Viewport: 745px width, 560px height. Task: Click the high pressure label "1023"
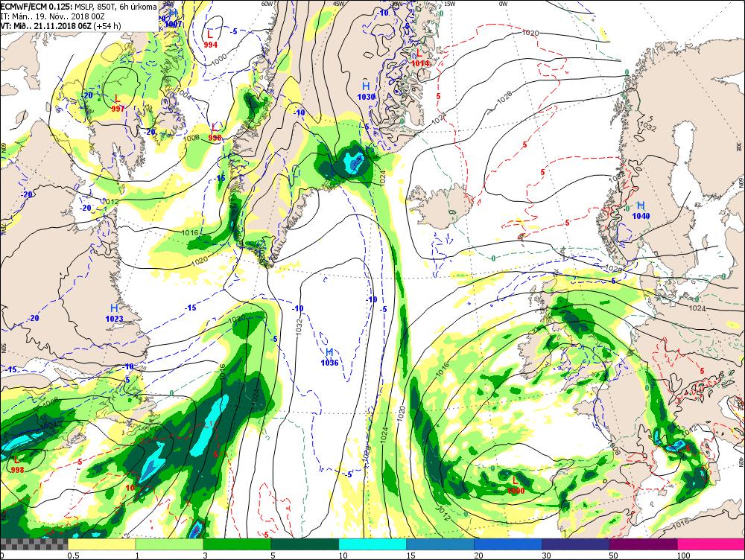(x=115, y=319)
